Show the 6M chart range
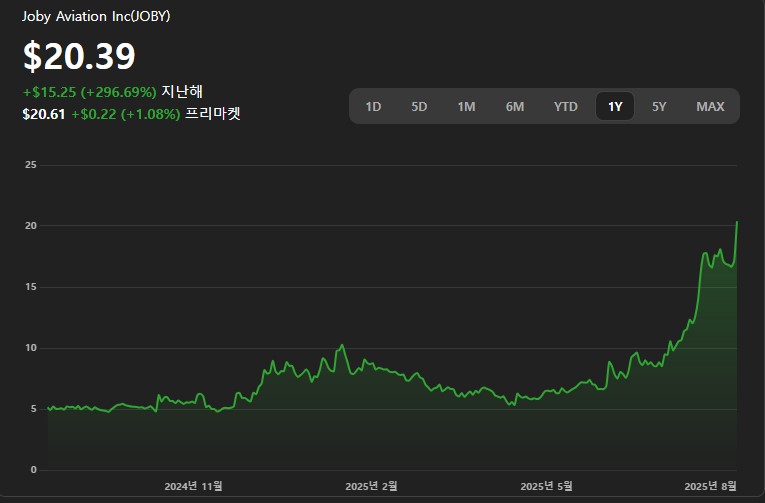The width and height of the screenshot is (765, 503). (515, 106)
